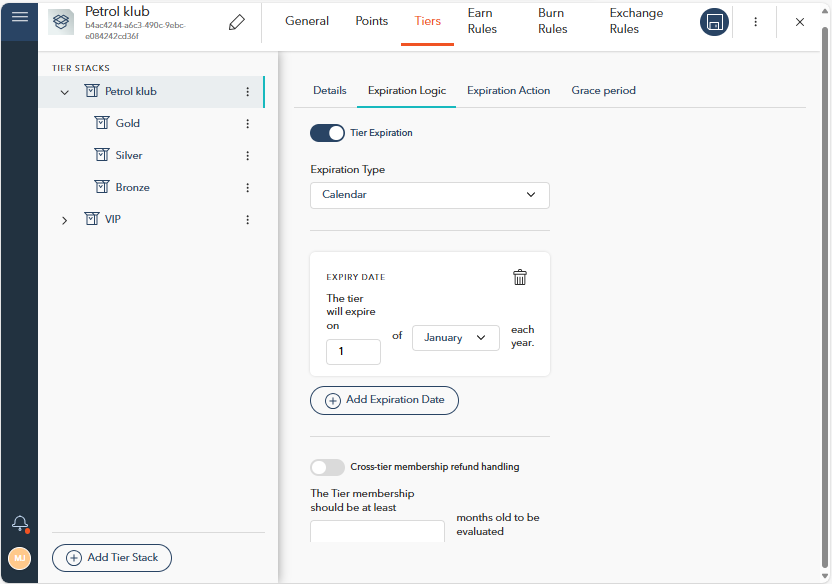Switch to the Expiration Action sub-tab
The image size is (832, 584).
508,91
